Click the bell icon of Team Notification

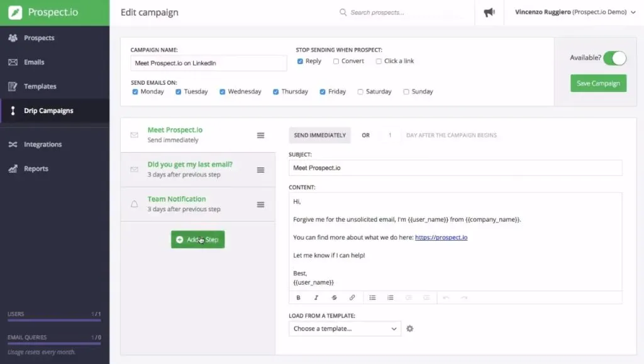coord(135,204)
